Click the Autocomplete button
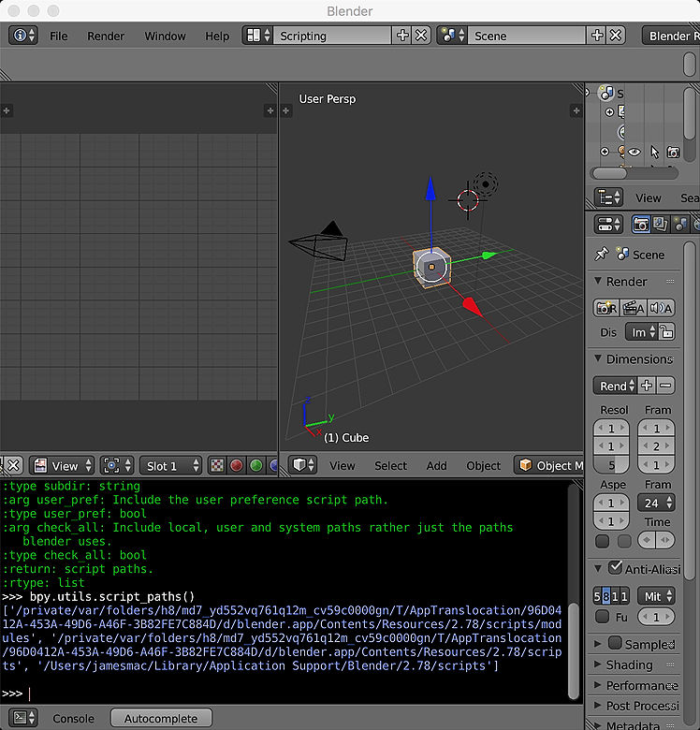Image resolution: width=700 pixels, height=730 pixels. click(161, 718)
